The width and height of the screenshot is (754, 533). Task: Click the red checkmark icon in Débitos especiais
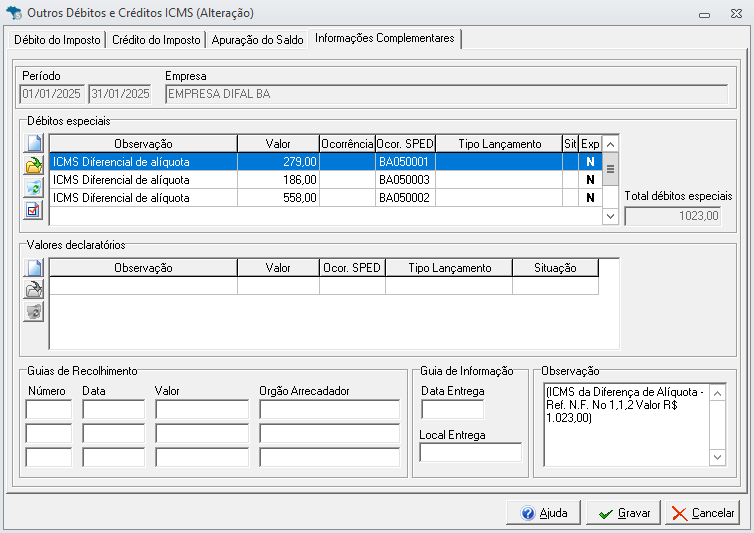coord(34,210)
